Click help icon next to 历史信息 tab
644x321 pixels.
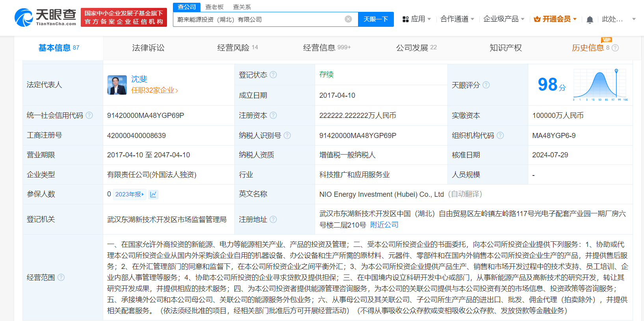coord(615,48)
